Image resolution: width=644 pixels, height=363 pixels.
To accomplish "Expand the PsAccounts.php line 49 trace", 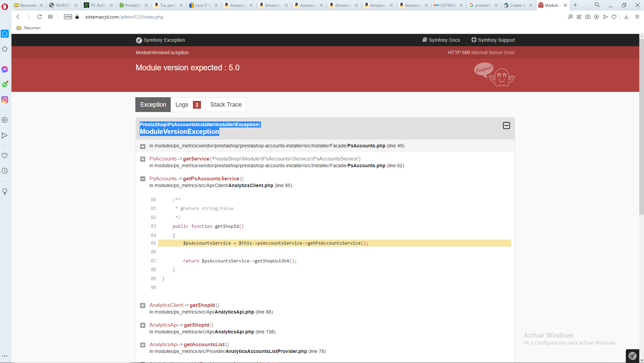I will 143,146.
